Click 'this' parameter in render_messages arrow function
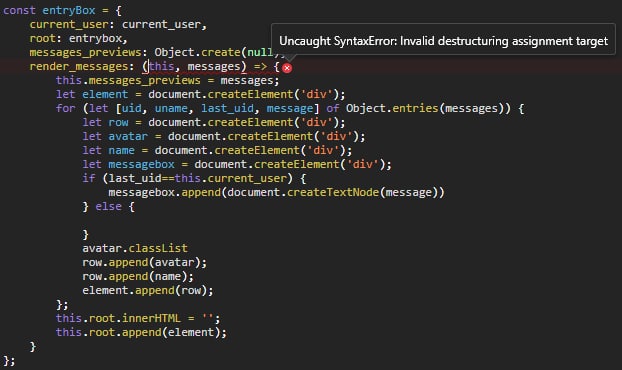Viewport: 622px width, 370px height. 161,66
